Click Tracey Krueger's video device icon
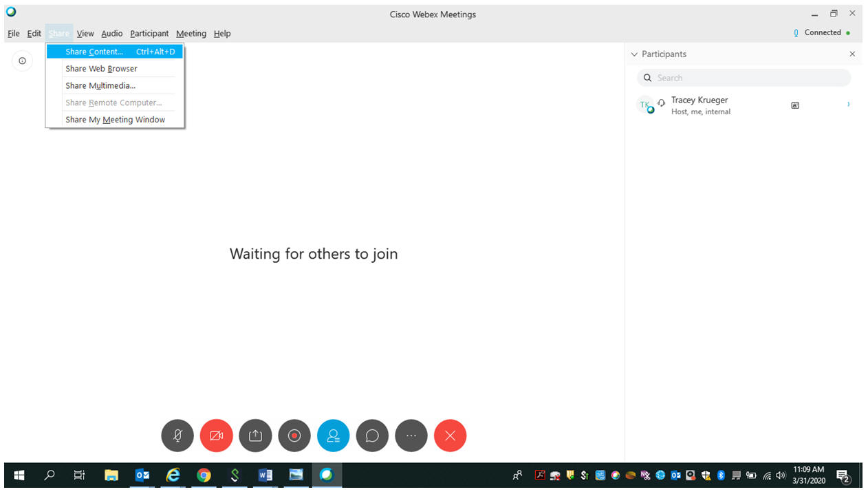 click(x=795, y=105)
